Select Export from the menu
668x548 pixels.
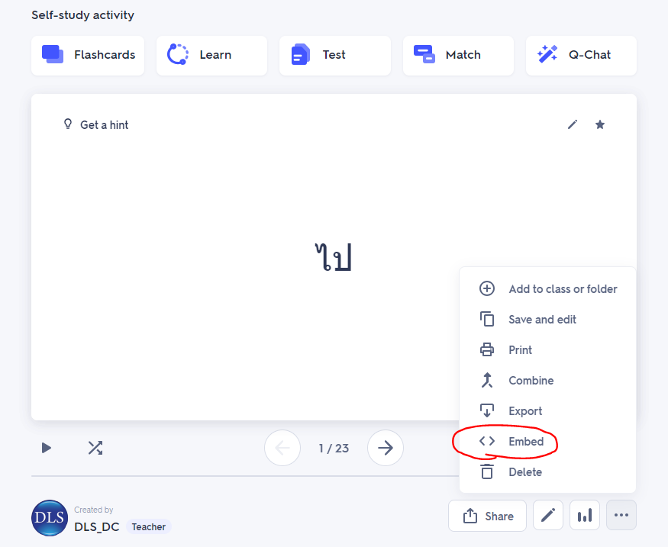pyautogui.click(x=548, y=411)
